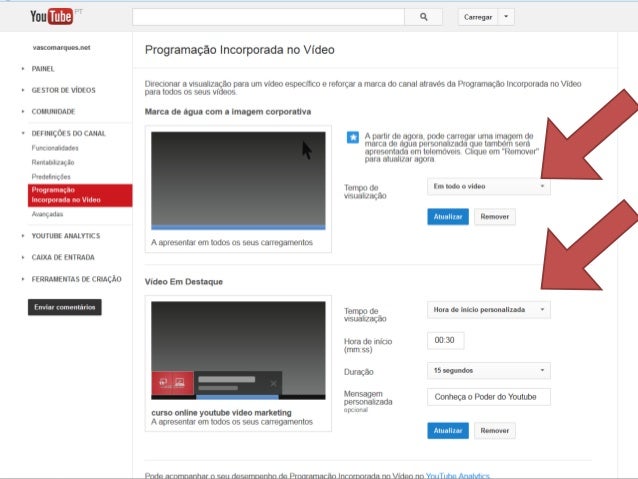Click the search magnifier button

pyautogui.click(x=423, y=17)
